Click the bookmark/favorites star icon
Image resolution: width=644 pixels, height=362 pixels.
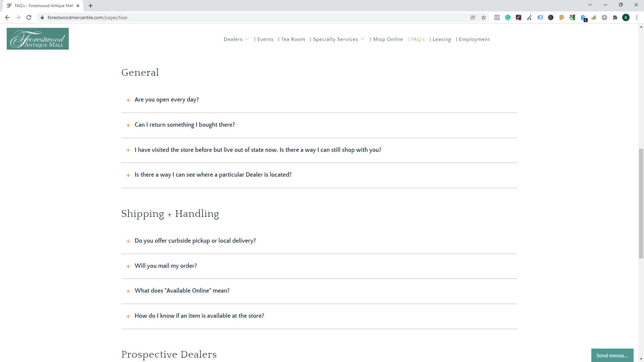pyautogui.click(x=483, y=18)
